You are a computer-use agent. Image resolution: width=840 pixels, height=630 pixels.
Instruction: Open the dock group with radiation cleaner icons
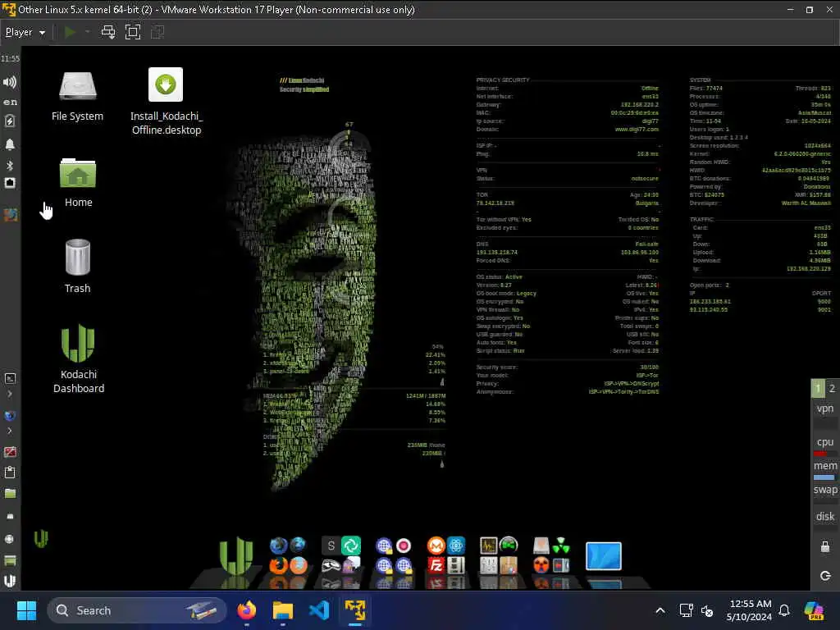tap(551, 555)
